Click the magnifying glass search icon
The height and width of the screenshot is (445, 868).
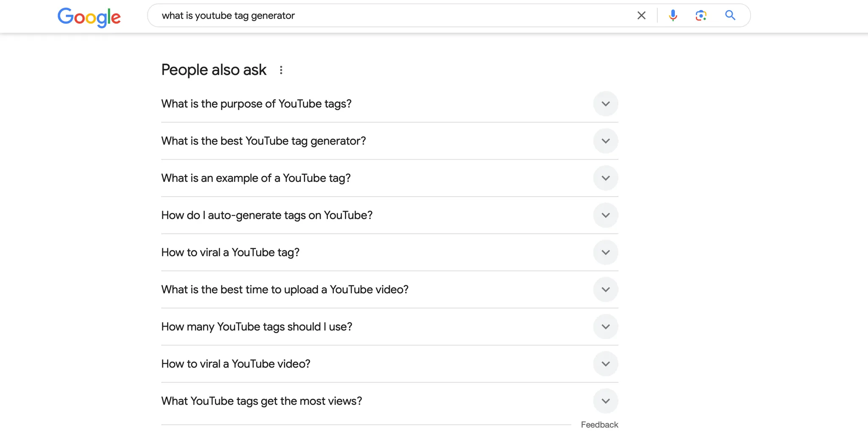coord(730,16)
